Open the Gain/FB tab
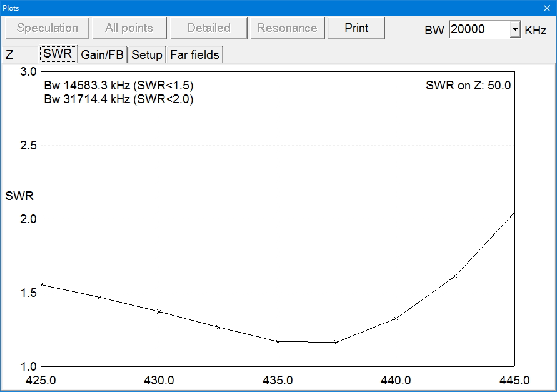 (x=103, y=55)
